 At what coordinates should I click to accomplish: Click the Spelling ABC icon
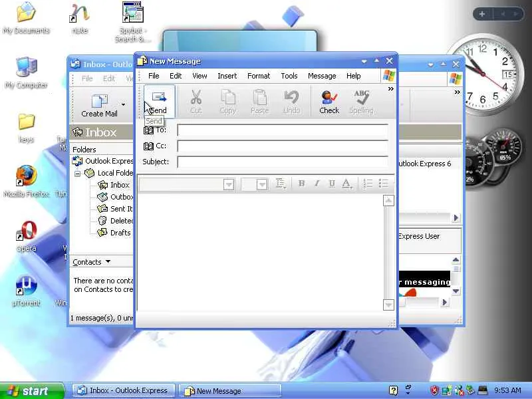pyautogui.click(x=361, y=97)
